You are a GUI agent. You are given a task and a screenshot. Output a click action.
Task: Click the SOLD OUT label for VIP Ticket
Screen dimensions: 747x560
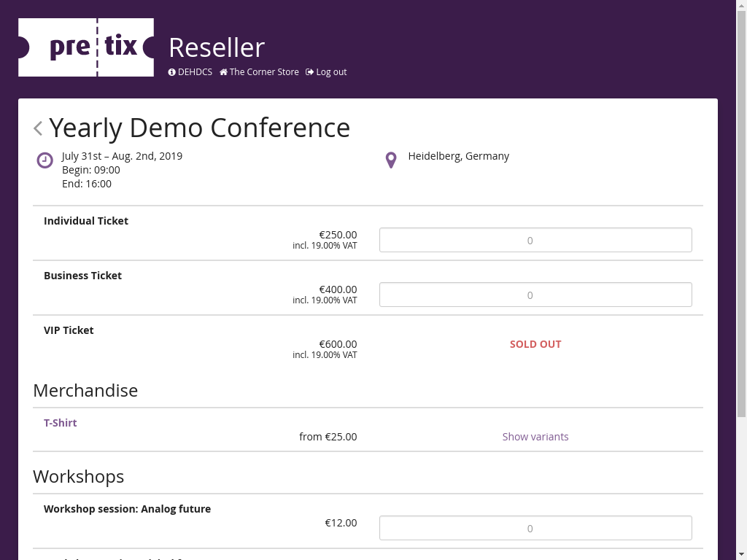(535, 344)
